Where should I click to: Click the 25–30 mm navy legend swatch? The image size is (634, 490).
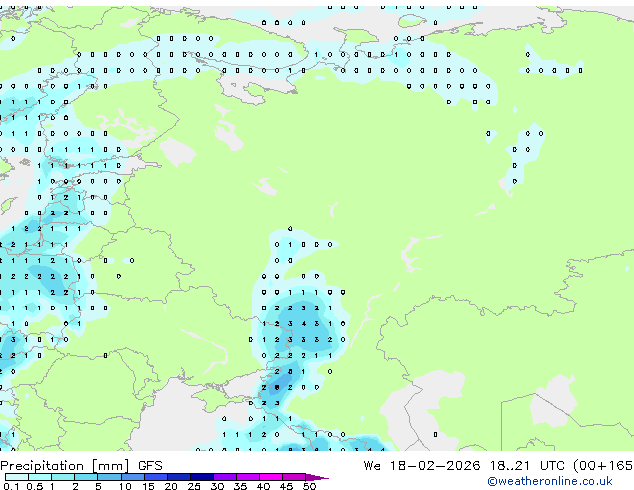click(201, 477)
